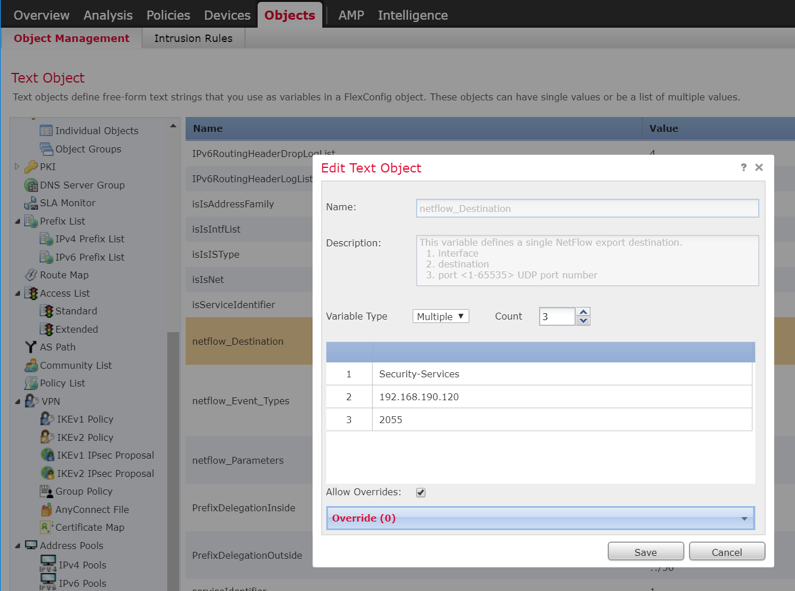
Task: Click the Name field netflow_Destination
Action: [x=587, y=208]
